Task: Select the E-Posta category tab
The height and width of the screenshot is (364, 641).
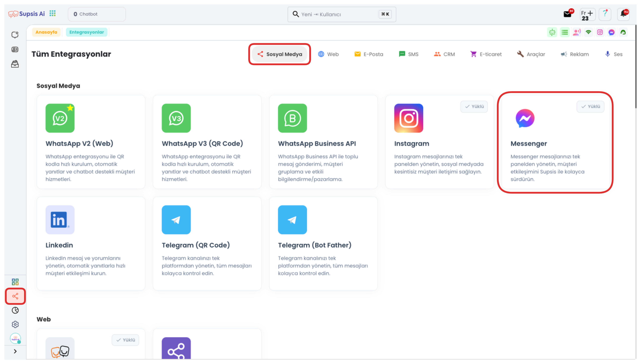Action: click(369, 54)
